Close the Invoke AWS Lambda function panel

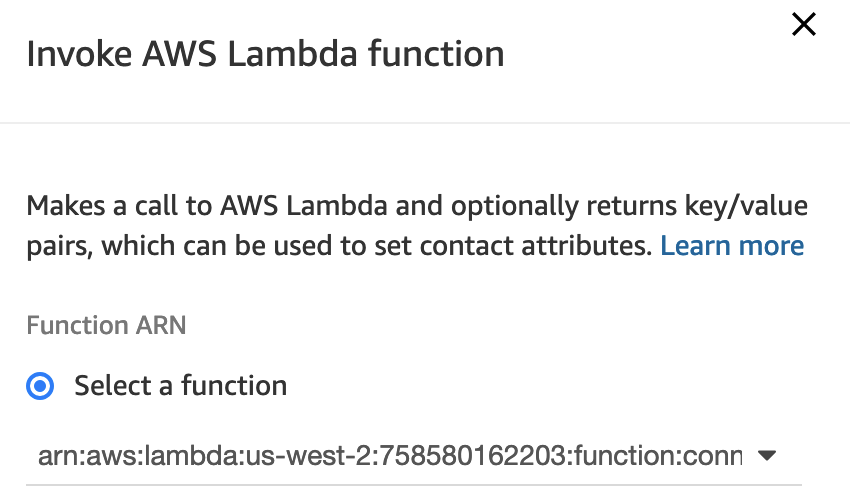point(804,26)
